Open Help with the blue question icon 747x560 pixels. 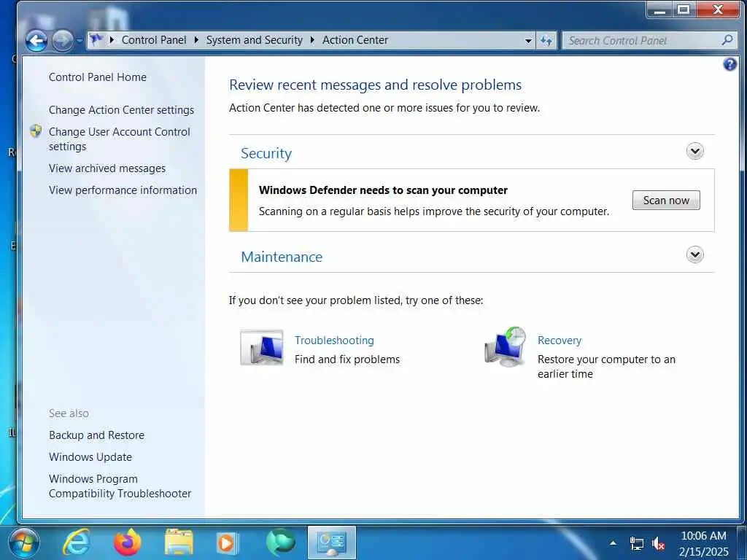click(x=729, y=64)
